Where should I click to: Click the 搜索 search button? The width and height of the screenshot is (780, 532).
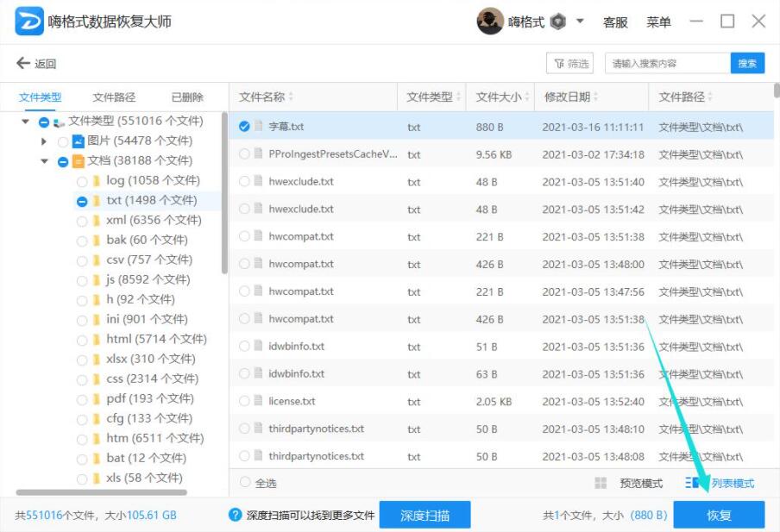pyautogui.click(x=747, y=63)
